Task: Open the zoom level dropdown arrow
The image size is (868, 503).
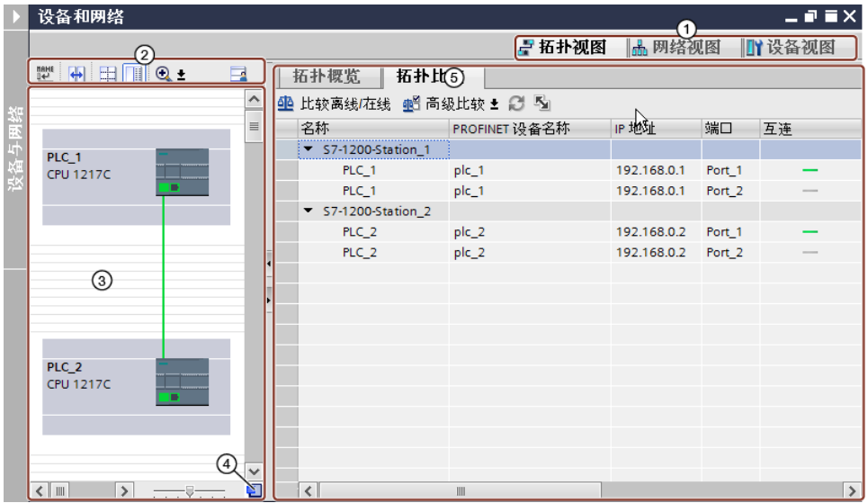Action: click(x=181, y=74)
